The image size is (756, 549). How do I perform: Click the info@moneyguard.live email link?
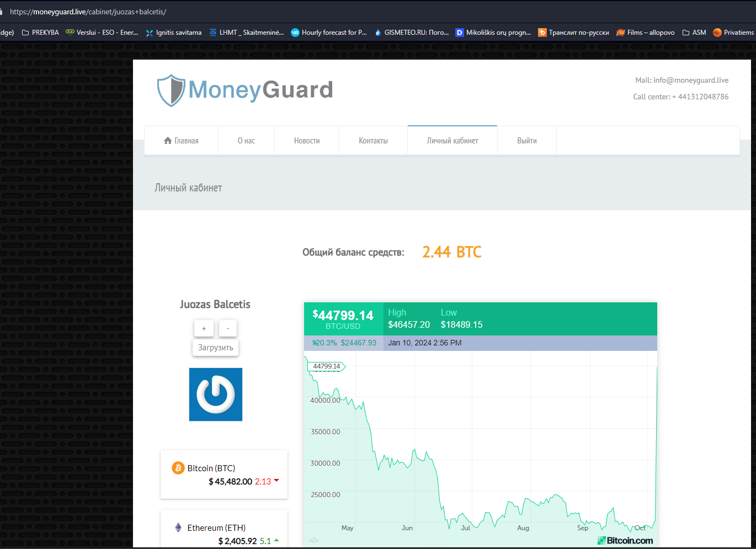tap(690, 79)
